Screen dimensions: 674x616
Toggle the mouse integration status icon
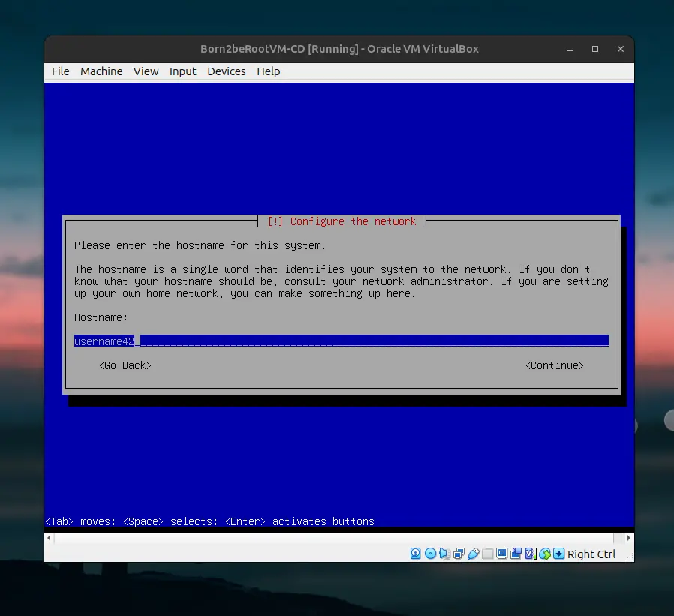point(544,554)
